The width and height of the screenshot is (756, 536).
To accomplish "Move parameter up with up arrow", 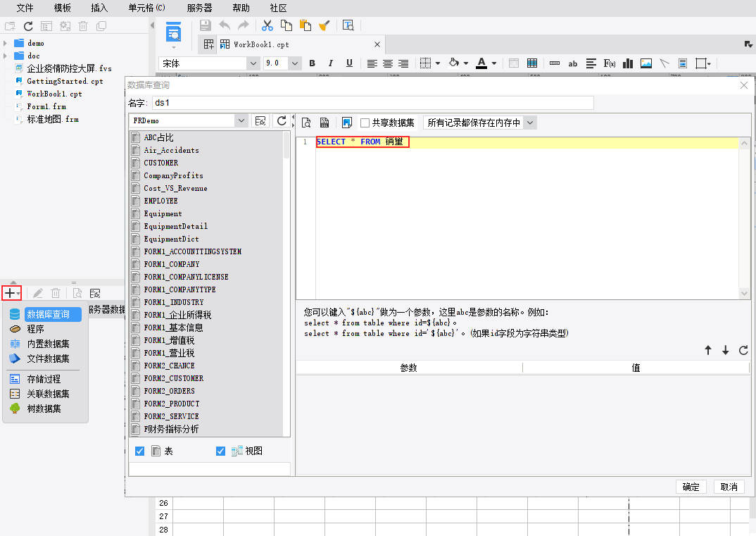I will pyautogui.click(x=708, y=350).
